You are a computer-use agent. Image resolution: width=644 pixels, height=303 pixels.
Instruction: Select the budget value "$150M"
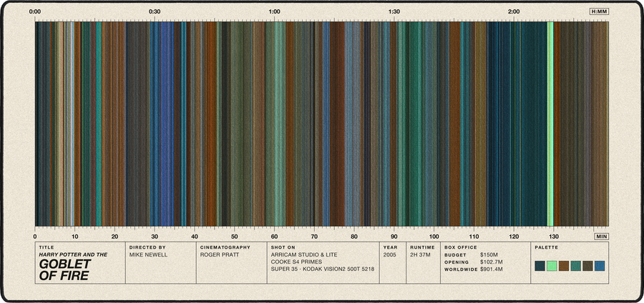click(488, 254)
